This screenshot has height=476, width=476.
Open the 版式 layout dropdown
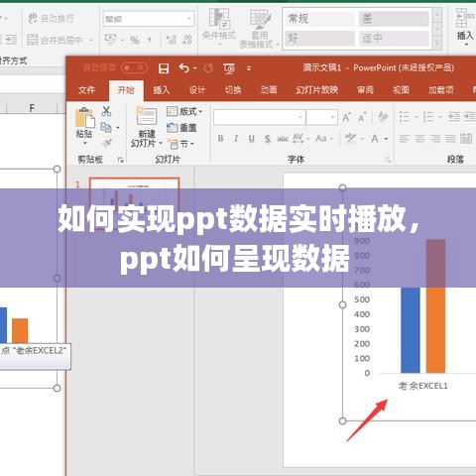click(x=184, y=112)
